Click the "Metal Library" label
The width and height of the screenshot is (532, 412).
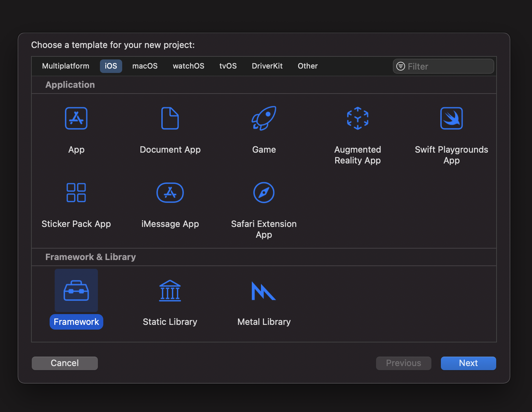264,322
